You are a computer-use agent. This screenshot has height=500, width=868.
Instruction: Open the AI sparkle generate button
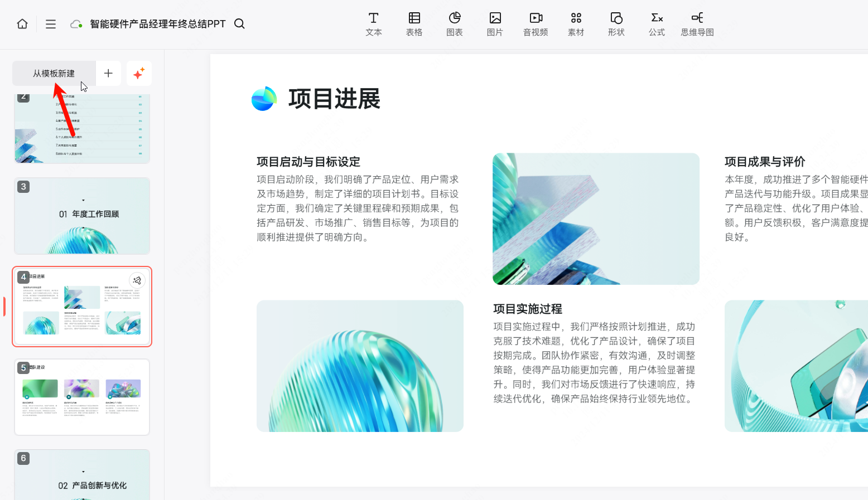point(139,73)
